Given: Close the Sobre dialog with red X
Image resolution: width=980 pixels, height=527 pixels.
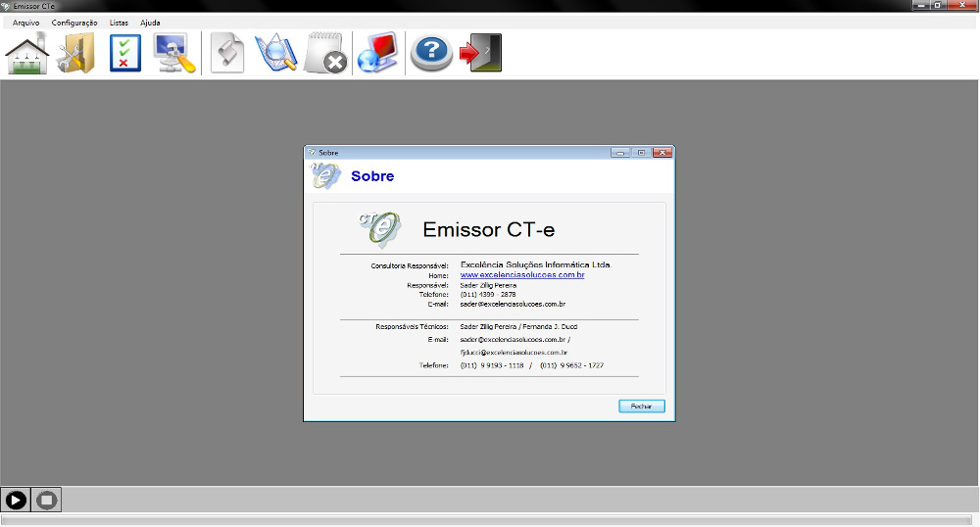Looking at the screenshot, I should tap(662, 153).
